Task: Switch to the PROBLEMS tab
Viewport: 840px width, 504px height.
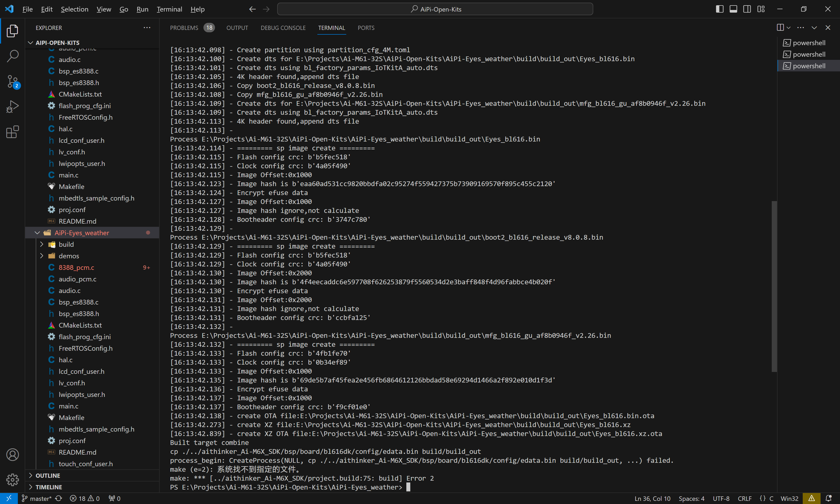Action: tap(192, 28)
